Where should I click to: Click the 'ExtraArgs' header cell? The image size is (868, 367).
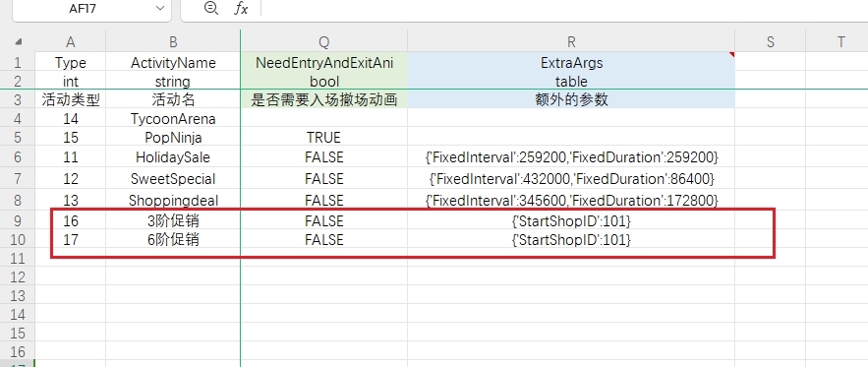[571, 63]
